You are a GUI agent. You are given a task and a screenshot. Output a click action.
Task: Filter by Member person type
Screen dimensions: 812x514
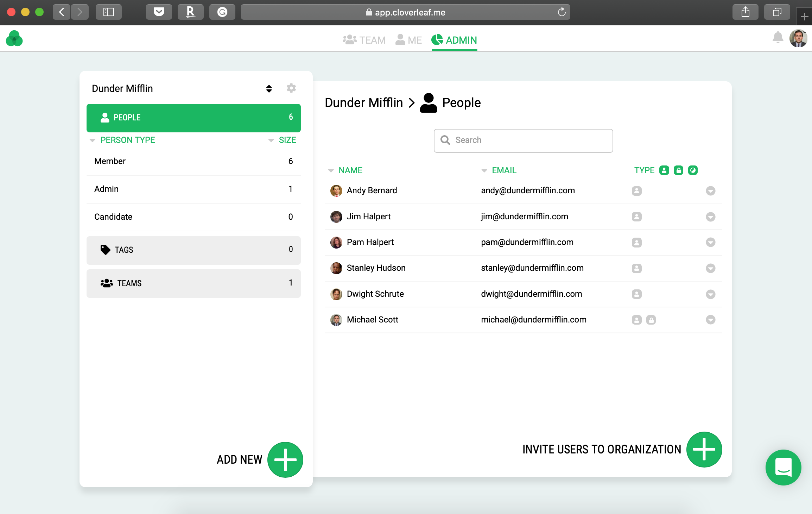pos(194,161)
